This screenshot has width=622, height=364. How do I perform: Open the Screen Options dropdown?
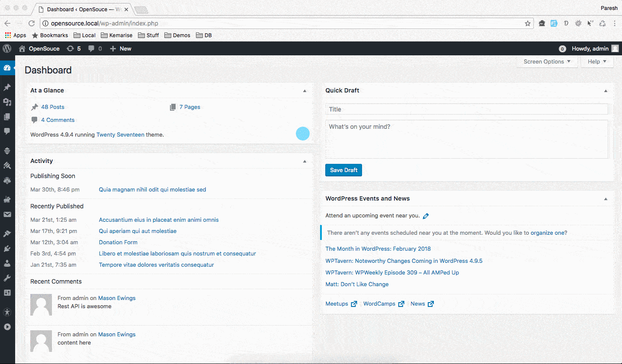547,62
